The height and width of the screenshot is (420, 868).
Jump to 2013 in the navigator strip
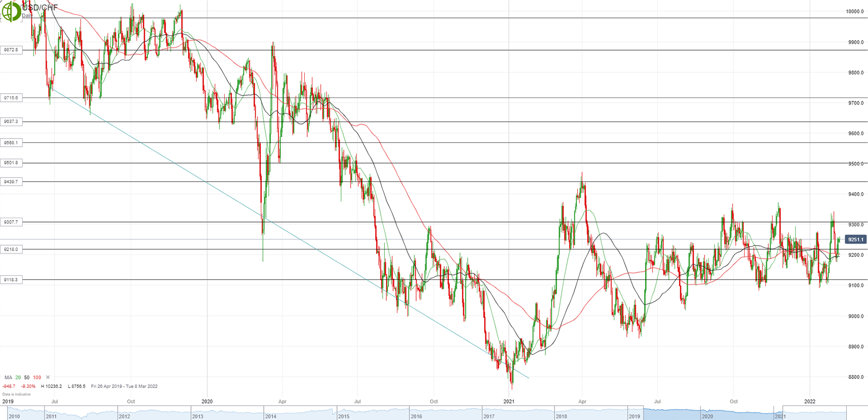[198, 416]
